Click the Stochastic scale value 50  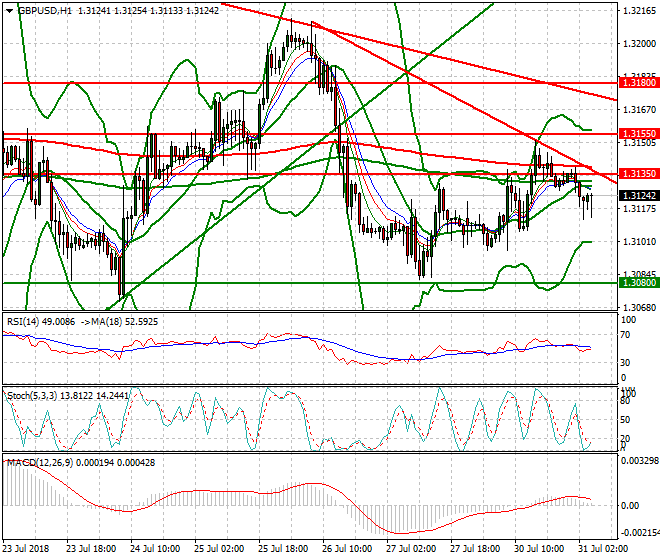(x=625, y=420)
